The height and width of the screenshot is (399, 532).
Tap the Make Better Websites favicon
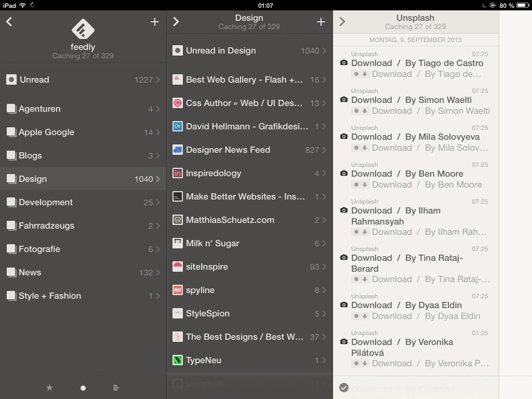tap(178, 196)
